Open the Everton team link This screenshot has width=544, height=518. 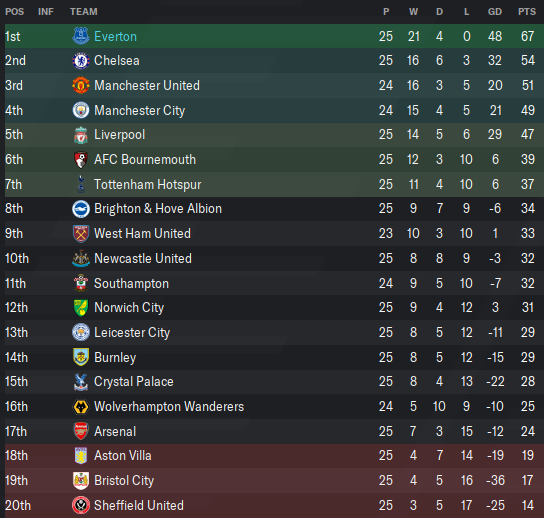[115, 36]
